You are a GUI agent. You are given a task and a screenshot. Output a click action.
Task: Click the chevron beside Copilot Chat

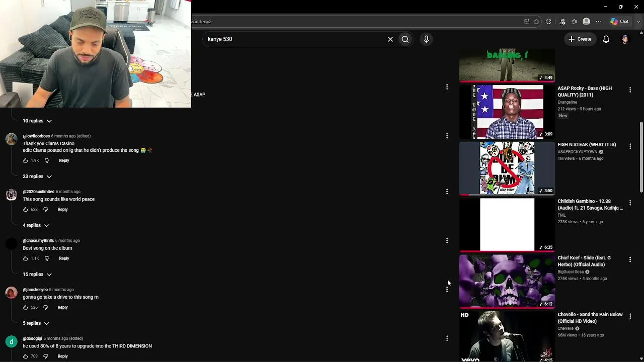(638, 22)
